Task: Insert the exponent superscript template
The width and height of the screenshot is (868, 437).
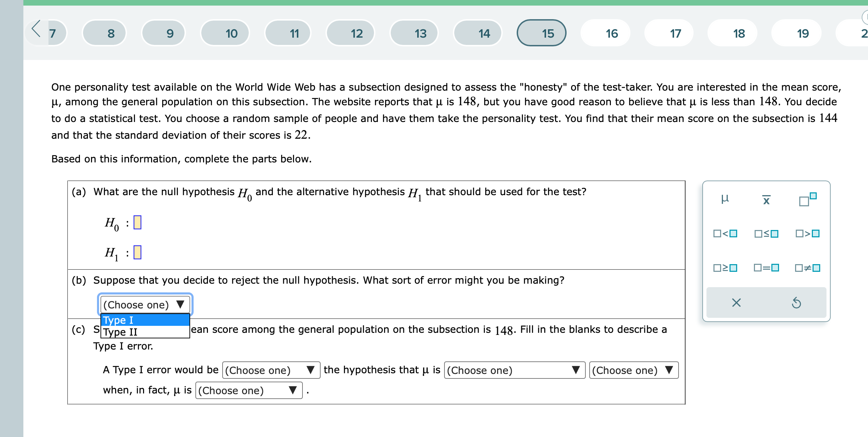Action: (x=808, y=200)
